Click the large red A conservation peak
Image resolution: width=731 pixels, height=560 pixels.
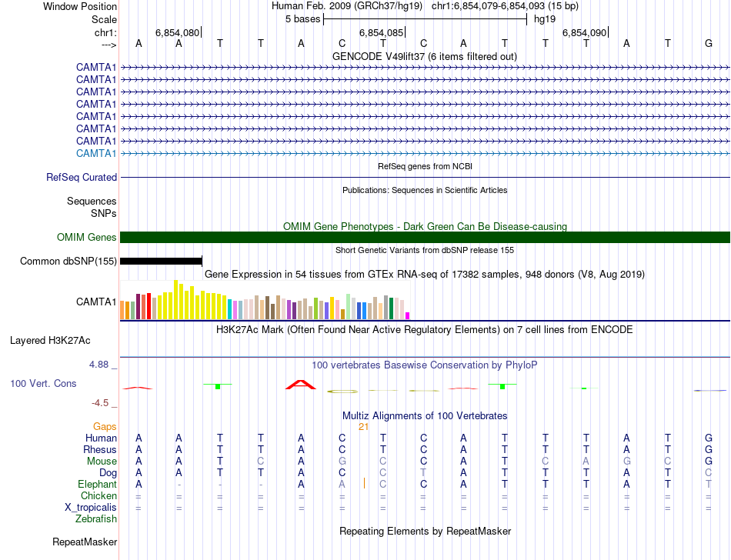coord(301,385)
